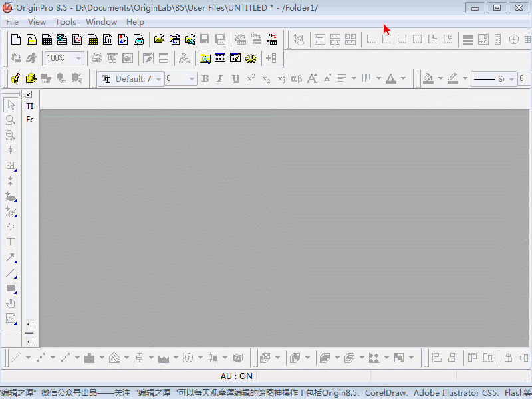
Task: Select the Arrow drawing tool
Action: coord(11,258)
